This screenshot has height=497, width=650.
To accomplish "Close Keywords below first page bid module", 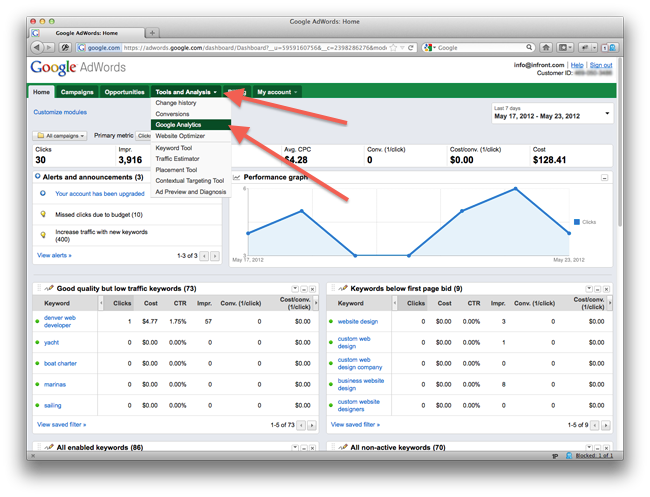I will point(606,289).
